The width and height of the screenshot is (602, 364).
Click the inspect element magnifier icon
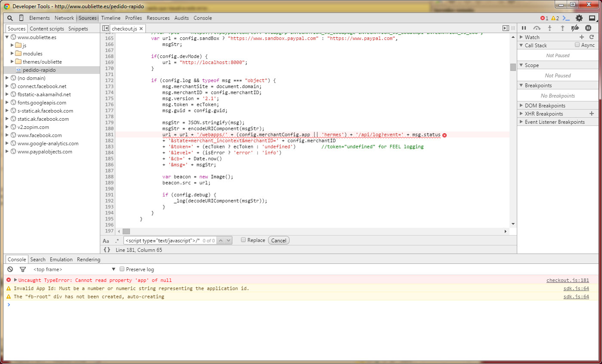click(x=10, y=18)
